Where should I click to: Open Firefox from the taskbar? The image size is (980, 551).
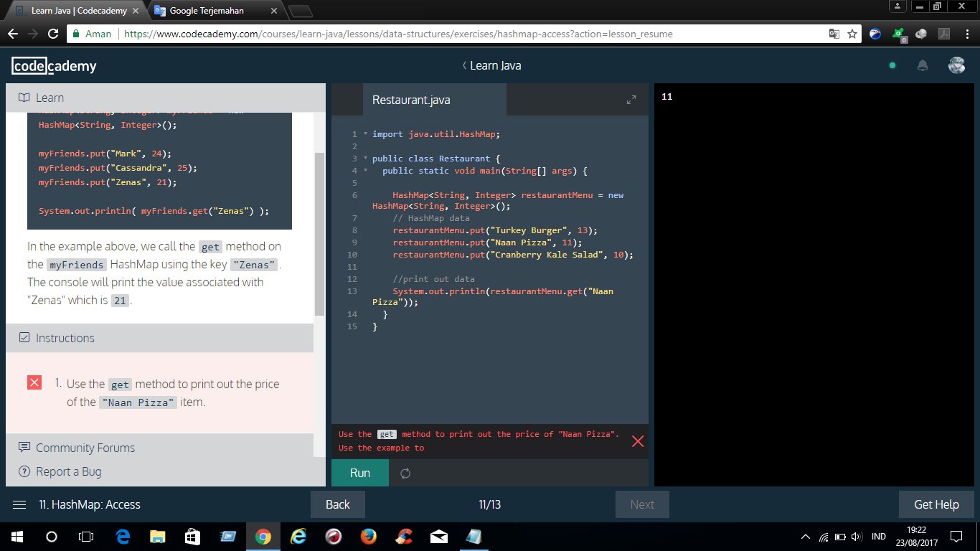tap(367, 536)
